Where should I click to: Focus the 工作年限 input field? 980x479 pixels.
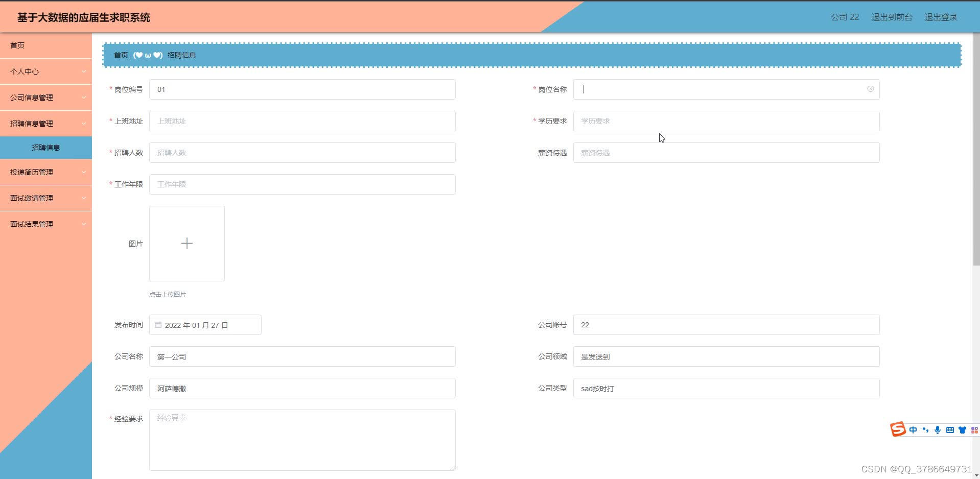[302, 184]
